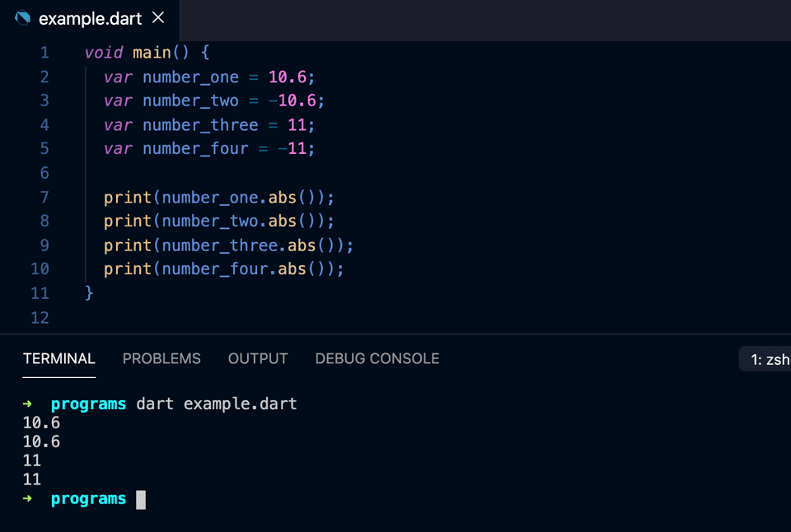Click the first 10.6 output line

click(x=40, y=422)
